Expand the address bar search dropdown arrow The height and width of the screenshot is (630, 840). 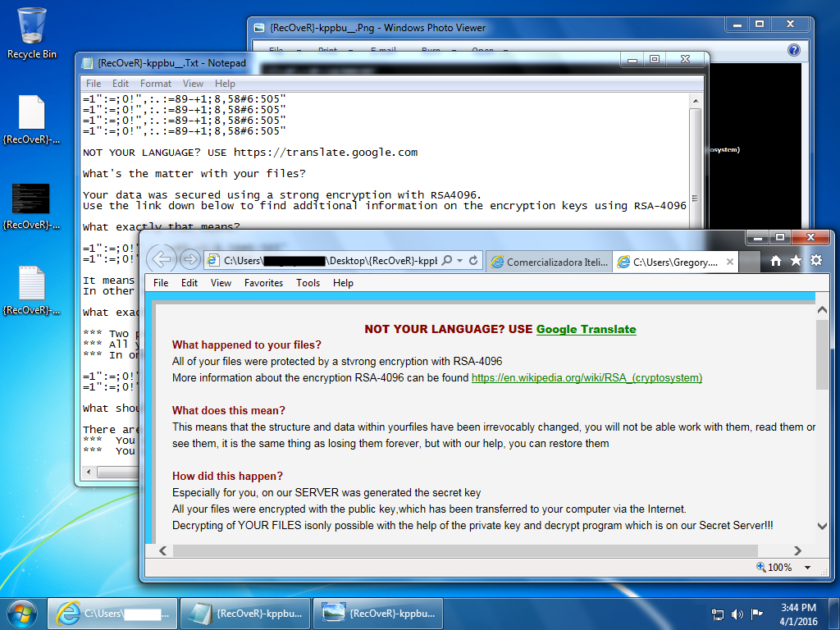pyautogui.click(x=460, y=261)
